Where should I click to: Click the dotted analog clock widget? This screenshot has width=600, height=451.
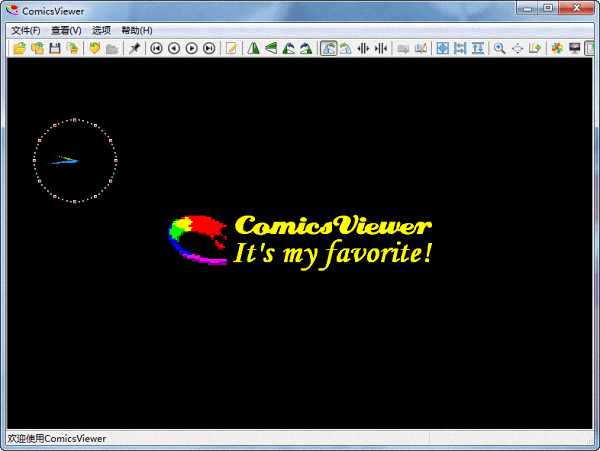tap(75, 161)
